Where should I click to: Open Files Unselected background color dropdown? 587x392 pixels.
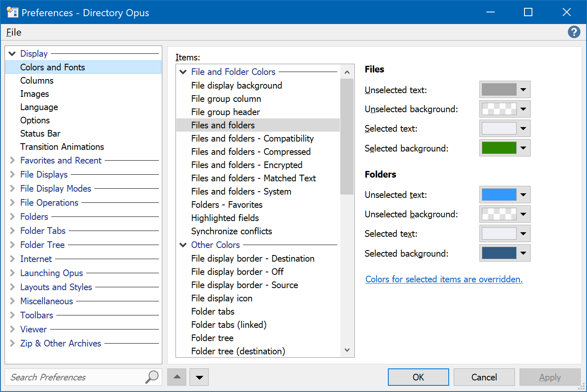523,109
